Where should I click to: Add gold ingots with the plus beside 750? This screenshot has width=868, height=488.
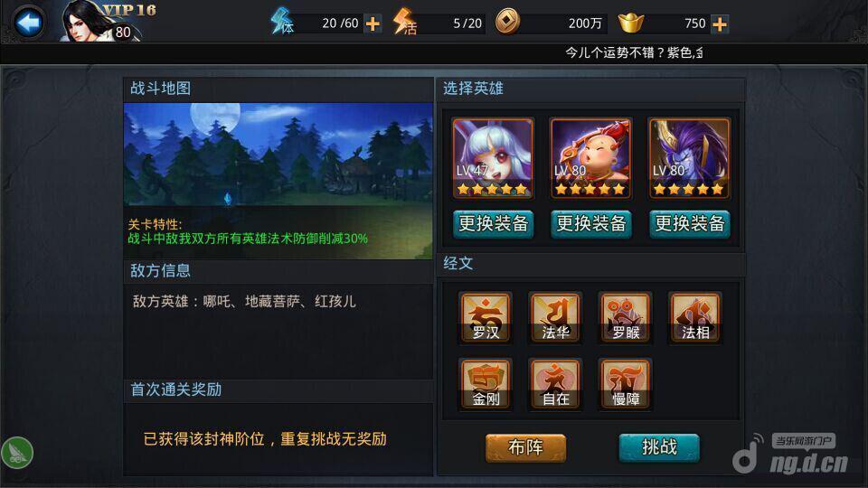(x=720, y=24)
